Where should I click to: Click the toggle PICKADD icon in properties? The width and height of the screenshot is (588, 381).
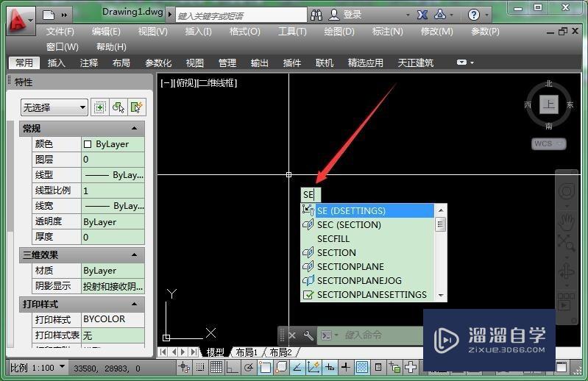99,107
